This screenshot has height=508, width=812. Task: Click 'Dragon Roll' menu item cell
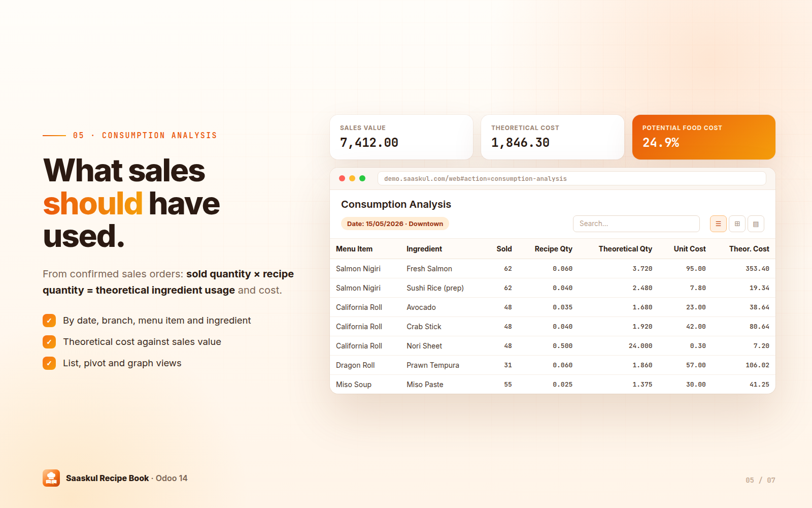point(355,365)
